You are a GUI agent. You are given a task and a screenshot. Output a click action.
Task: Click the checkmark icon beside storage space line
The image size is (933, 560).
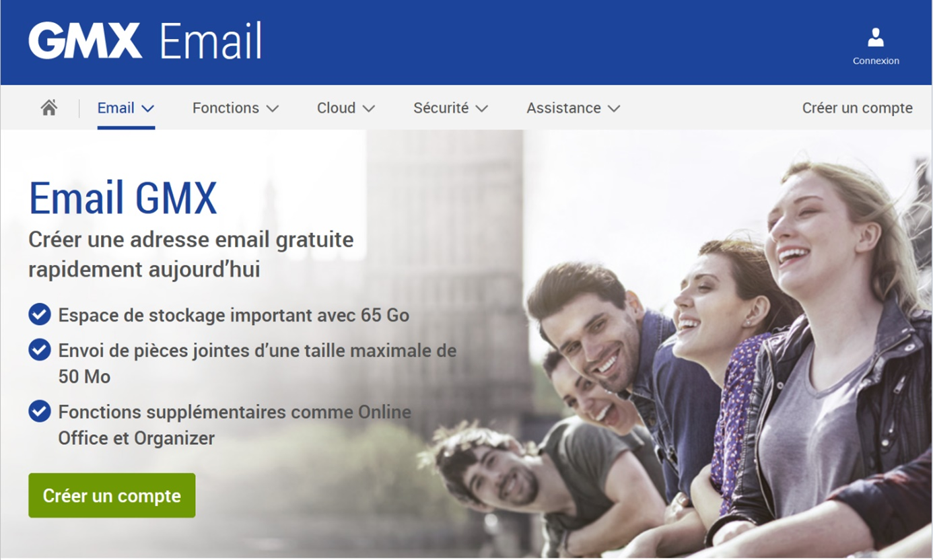coord(40,314)
